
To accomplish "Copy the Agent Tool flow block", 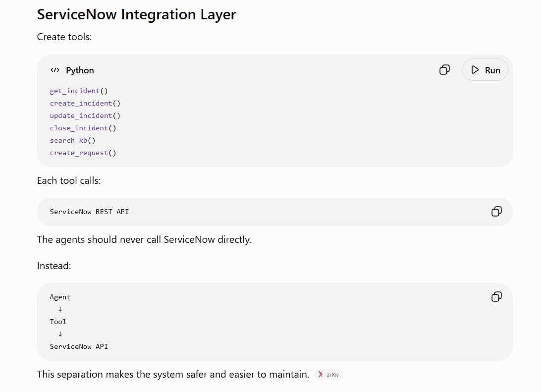I will click(x=496, y=296).
